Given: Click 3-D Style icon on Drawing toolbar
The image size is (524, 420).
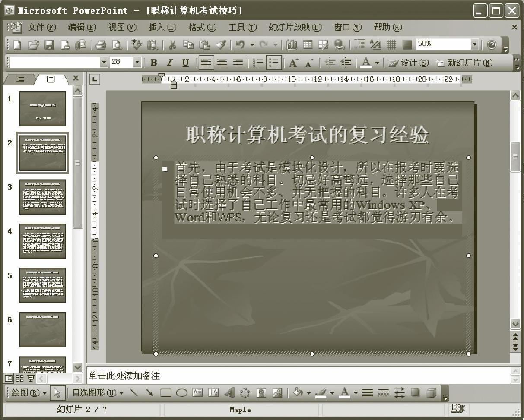Looking at the screenshot, I should [x=431, y=393].
